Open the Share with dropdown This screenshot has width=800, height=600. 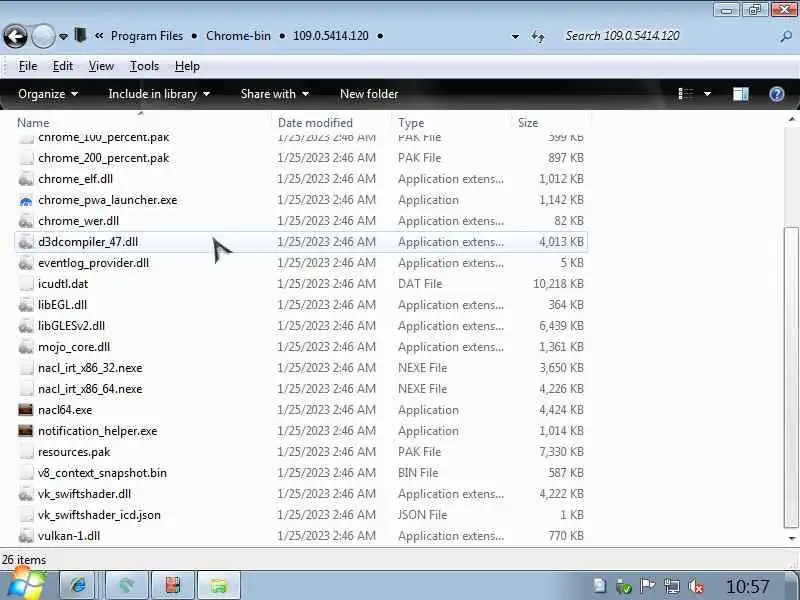coord(274,94)
